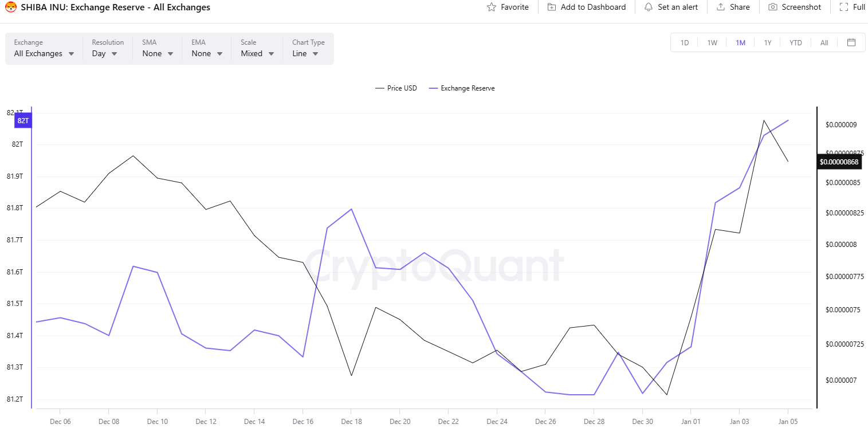Expand the Scale dropdown set to Mixed
The width and height of the screenshot is (868, 428).
257,53
